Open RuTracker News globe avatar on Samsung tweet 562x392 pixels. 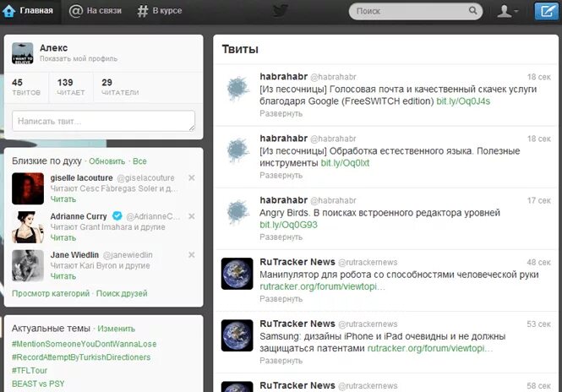[237, 335]
